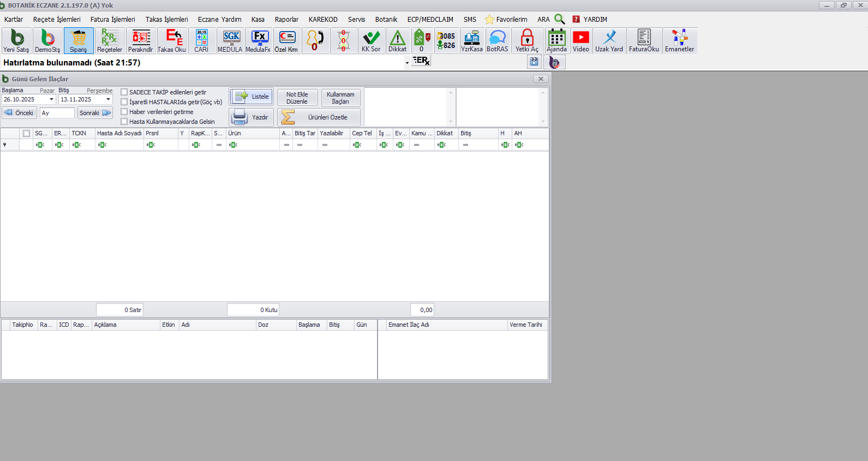Open the Bitiş date dropdown
Image resolution: width=868 pixels, height=461 pixels.
pyautogui.click(x=108, y=99)
